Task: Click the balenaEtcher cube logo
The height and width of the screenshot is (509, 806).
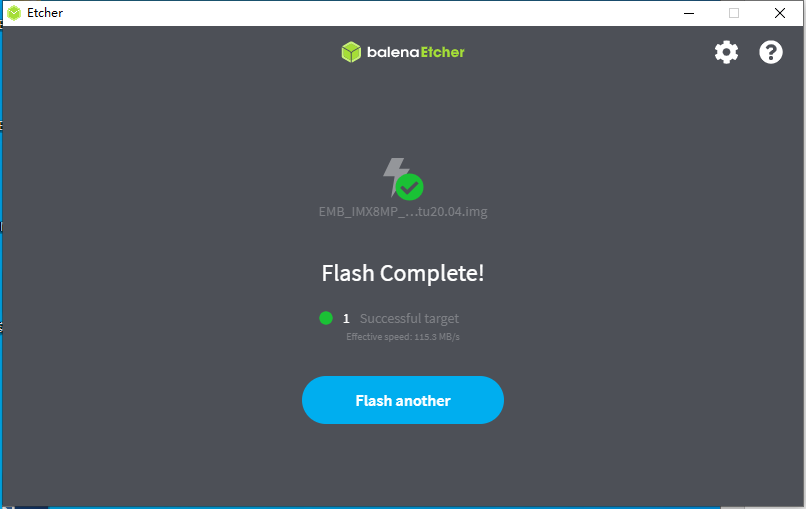Action: 352,52
